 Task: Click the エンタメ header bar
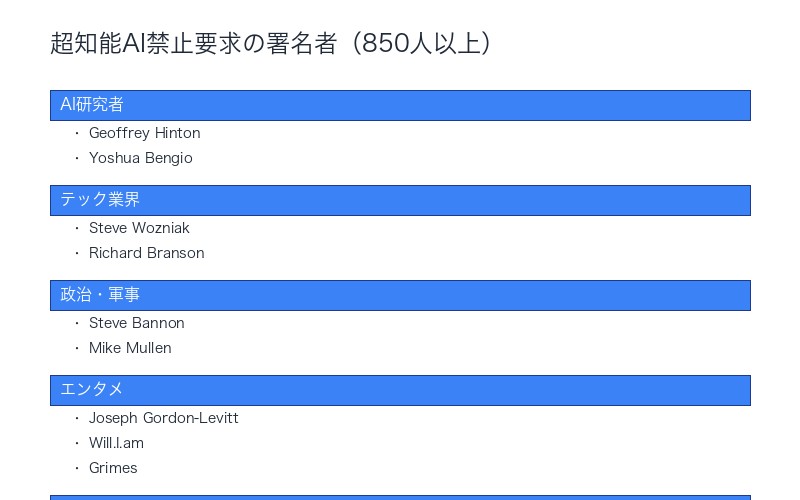click(400, 390)
